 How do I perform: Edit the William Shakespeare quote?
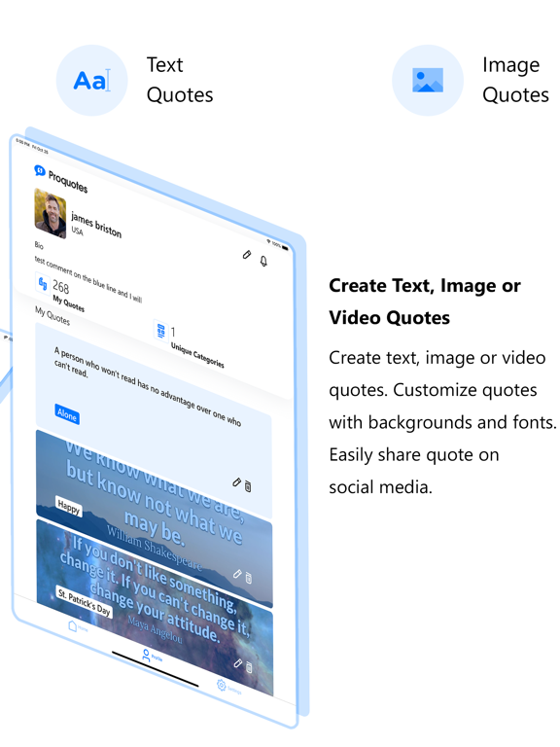click(x=237, y=574)
